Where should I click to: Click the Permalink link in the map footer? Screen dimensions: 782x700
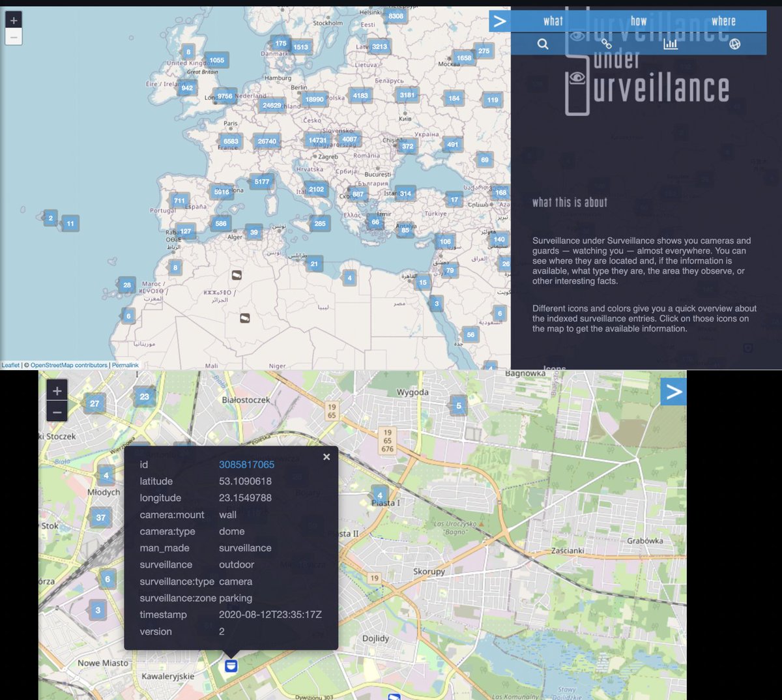tap(124, 365)
